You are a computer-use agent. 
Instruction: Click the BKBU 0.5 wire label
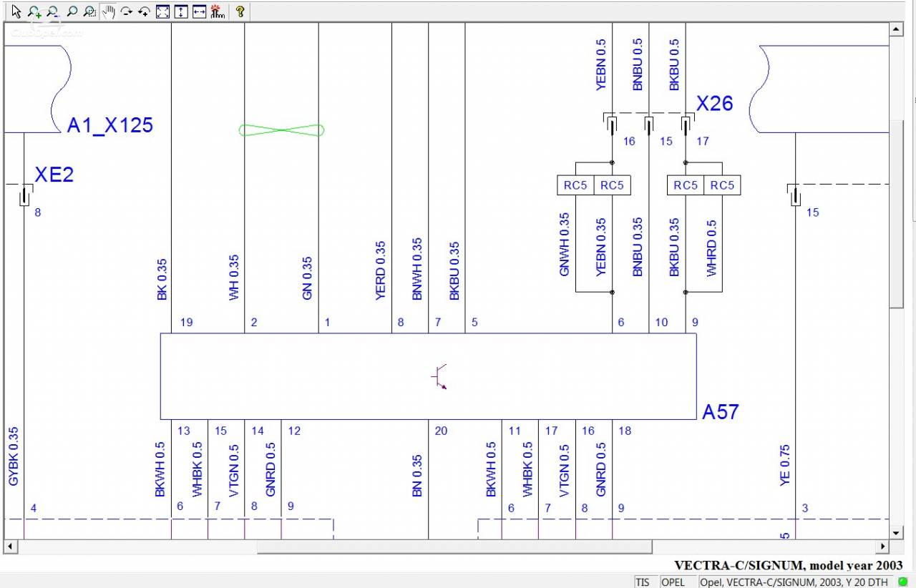tap(674, 64)
